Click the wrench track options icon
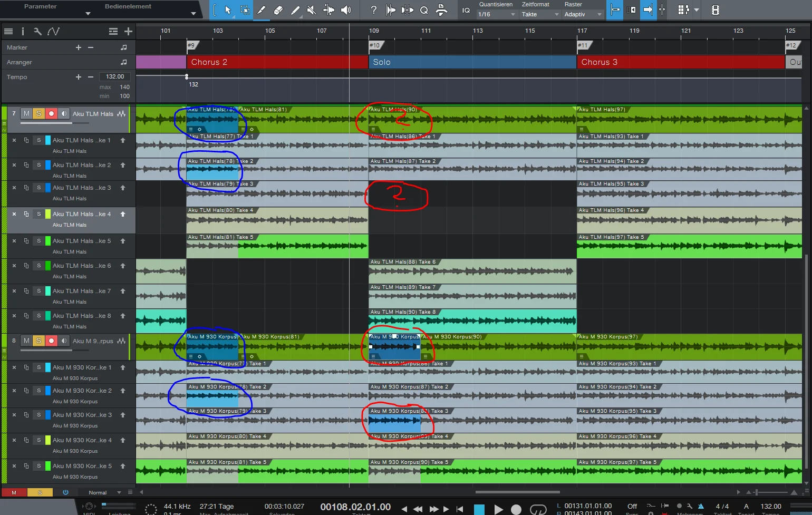Screen dimensions: 812x515 (37, 32)
